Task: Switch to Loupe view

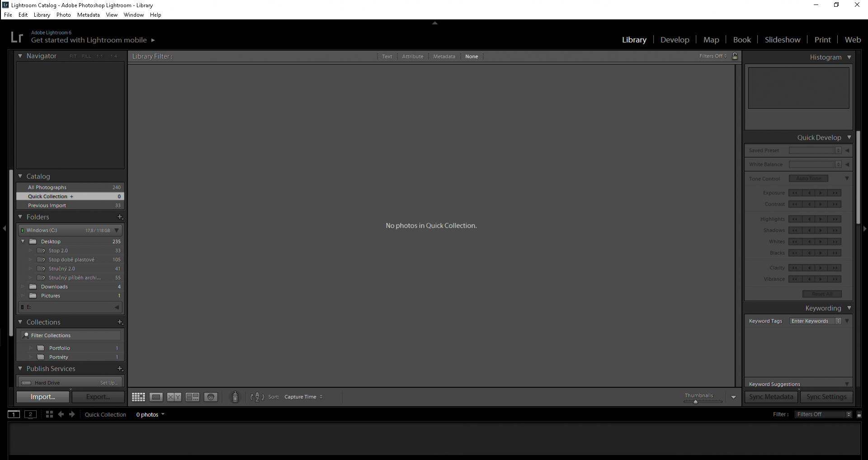Action: pos(156,397)
